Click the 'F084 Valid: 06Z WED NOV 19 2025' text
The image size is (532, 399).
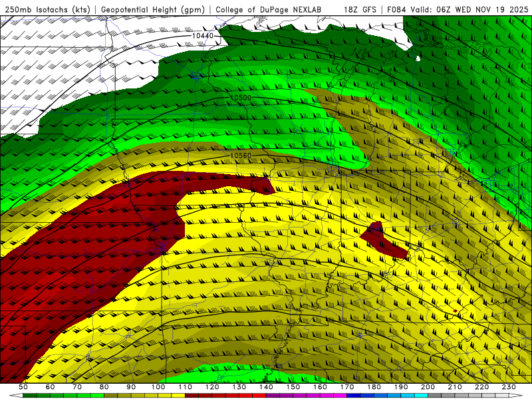tap(458, 10)
